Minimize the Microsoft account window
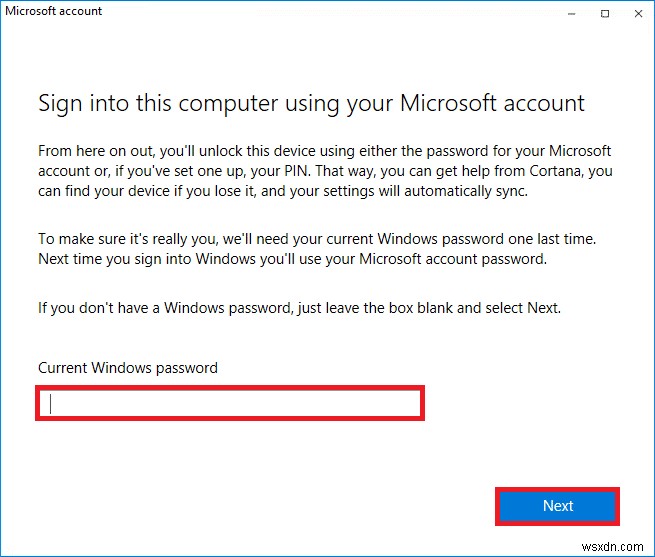The width and height of the screenshot is (655, 557). pyautogui.click(x=571, y=13)
